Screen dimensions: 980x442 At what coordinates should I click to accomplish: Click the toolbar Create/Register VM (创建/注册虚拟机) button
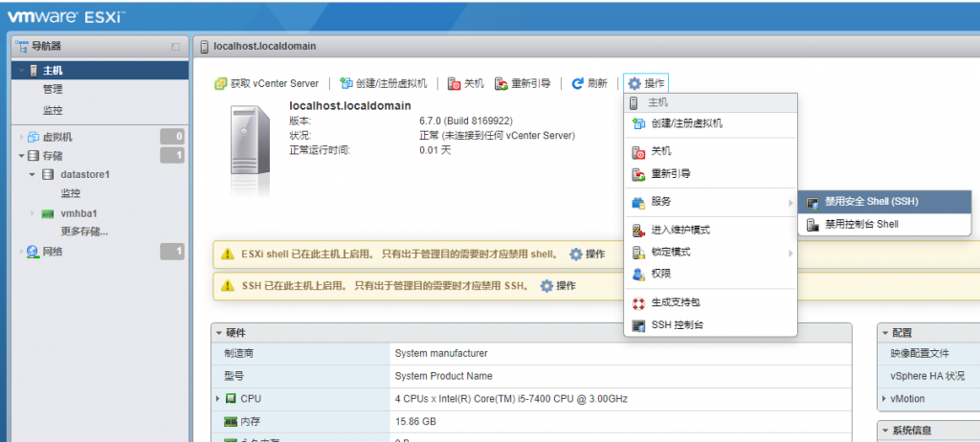point(384,84)
